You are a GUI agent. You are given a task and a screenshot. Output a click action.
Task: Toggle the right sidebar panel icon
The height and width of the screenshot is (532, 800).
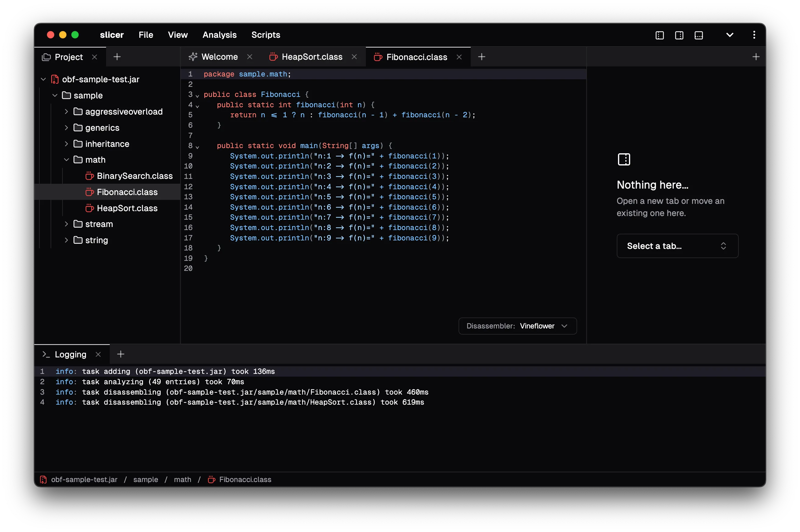click(x=679, y=35)
